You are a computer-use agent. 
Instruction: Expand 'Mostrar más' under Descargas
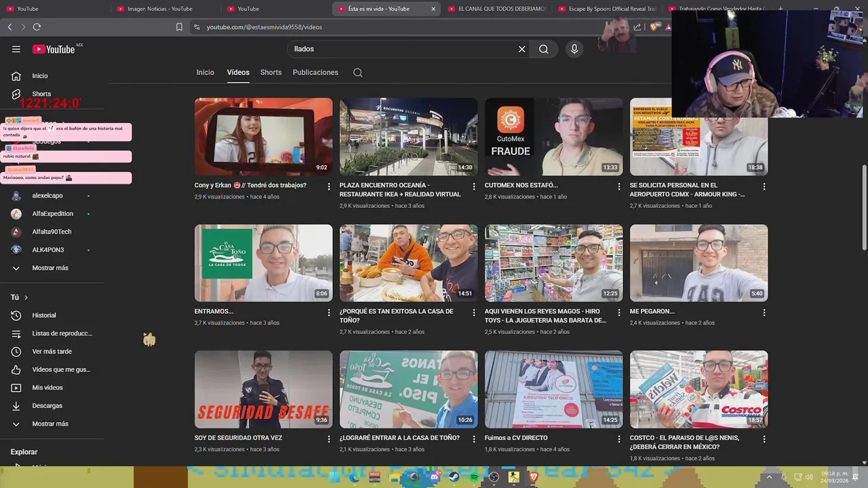tap(50, 424)
